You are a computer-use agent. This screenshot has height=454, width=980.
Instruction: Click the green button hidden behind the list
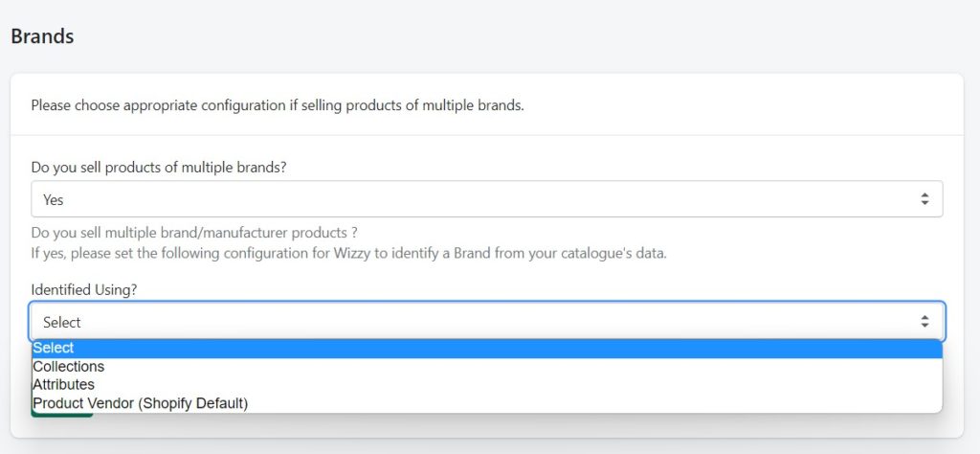coord(62,415)
